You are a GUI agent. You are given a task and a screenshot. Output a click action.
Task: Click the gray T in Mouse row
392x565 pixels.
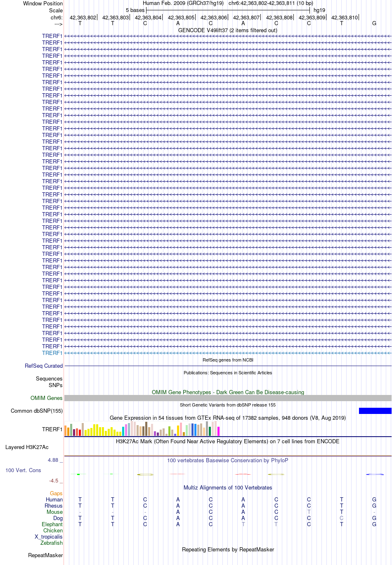tap(309, 512)
